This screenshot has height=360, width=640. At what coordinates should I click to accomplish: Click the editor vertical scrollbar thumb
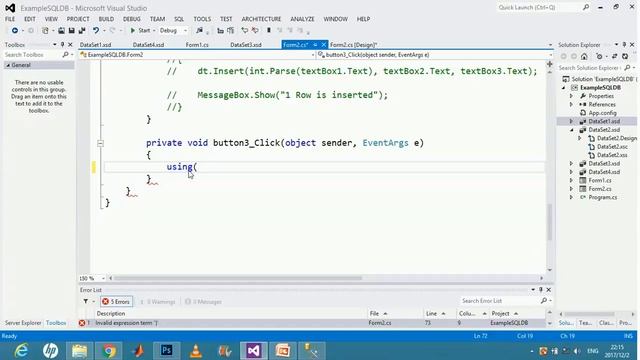pyautogui.click(x=549, y=222)
